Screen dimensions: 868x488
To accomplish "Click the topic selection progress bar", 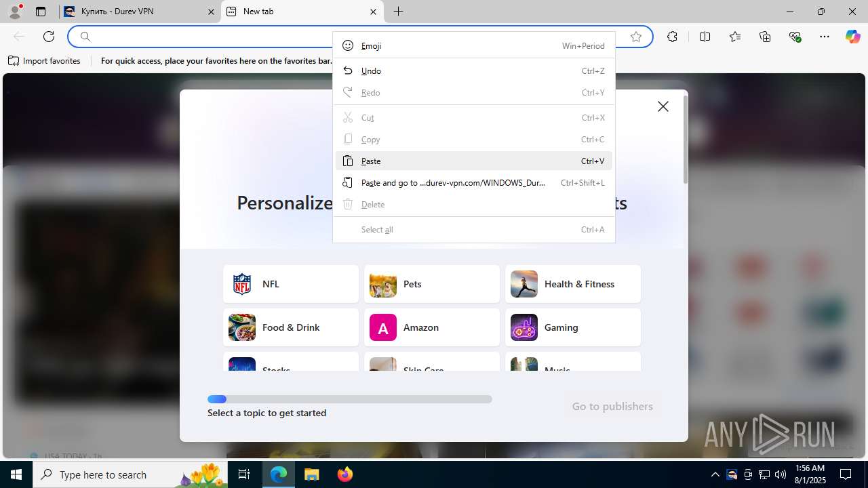I will pos(350,399).
